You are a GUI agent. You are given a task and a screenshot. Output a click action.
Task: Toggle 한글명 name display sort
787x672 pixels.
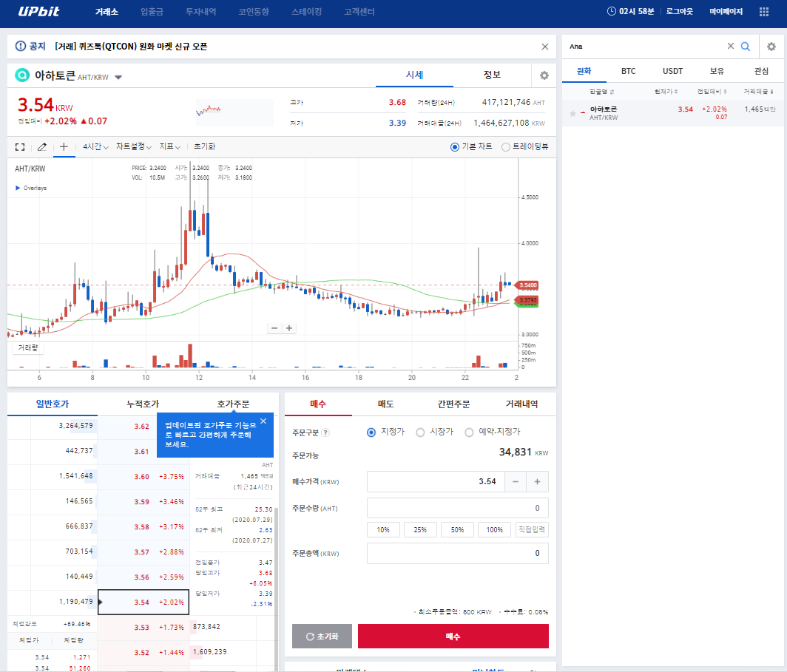tap(601, 92)
